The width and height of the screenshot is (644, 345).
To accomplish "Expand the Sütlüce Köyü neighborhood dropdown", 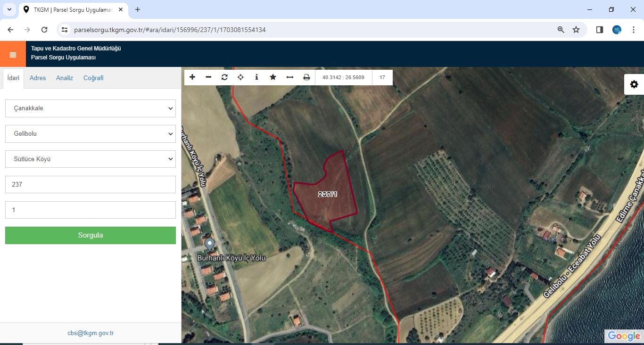I will click(x=91, y=159).
